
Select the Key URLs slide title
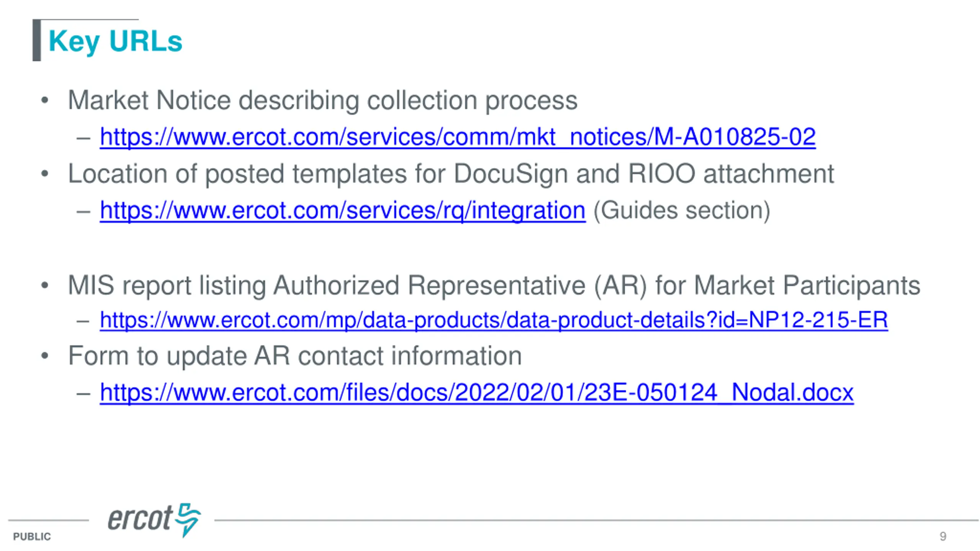116,41
